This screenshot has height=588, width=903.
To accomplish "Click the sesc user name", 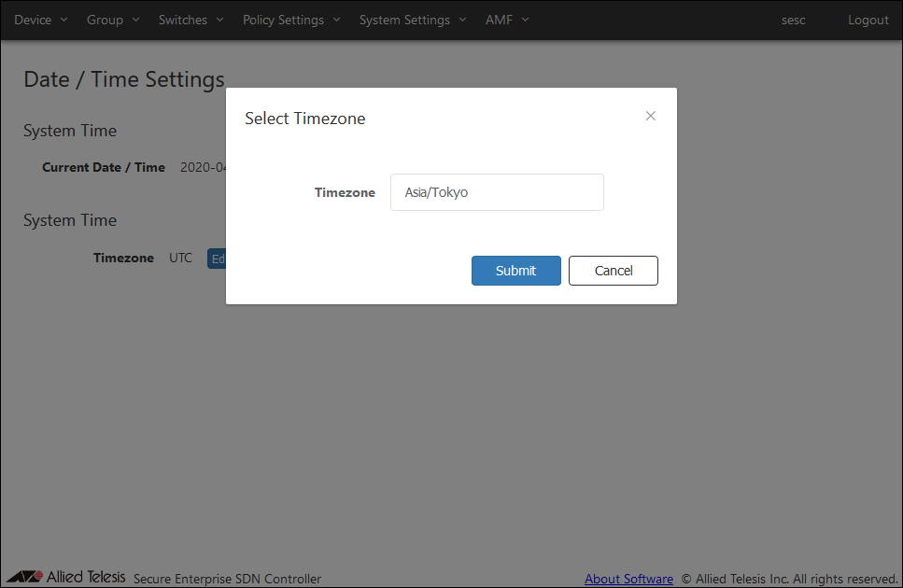I will point(793,20).
